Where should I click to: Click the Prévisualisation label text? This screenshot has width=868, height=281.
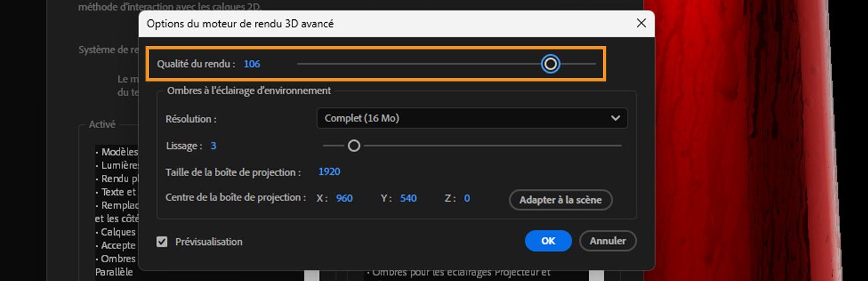[x=208, y=242]
